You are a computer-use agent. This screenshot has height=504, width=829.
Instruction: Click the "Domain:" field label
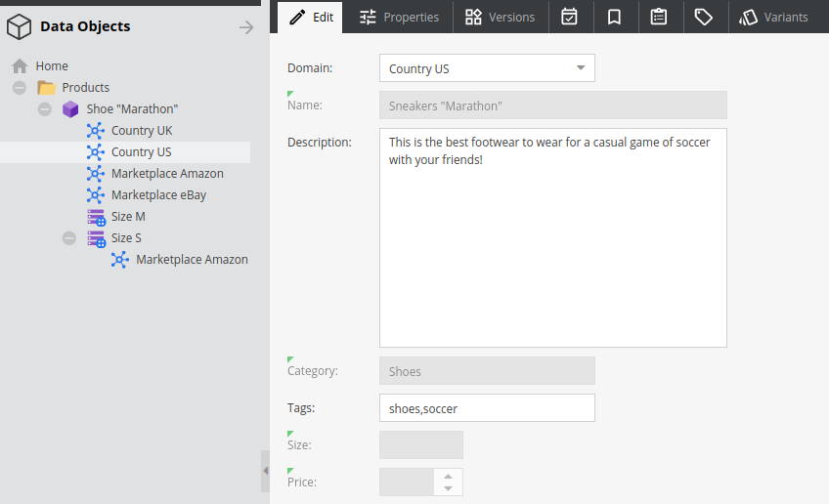pyautogui.click(x=310, y=68)
